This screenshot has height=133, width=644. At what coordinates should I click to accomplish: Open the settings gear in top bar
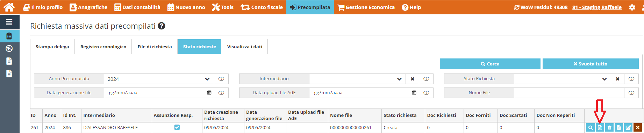632,7
